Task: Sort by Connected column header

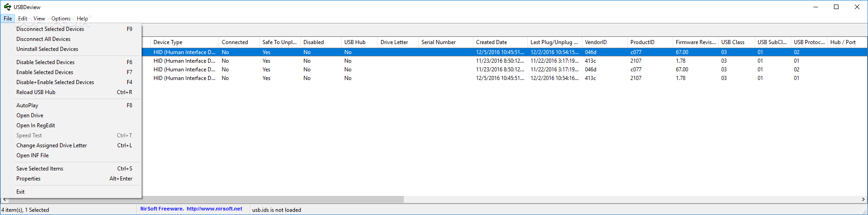Action: (x=239, y=42)
